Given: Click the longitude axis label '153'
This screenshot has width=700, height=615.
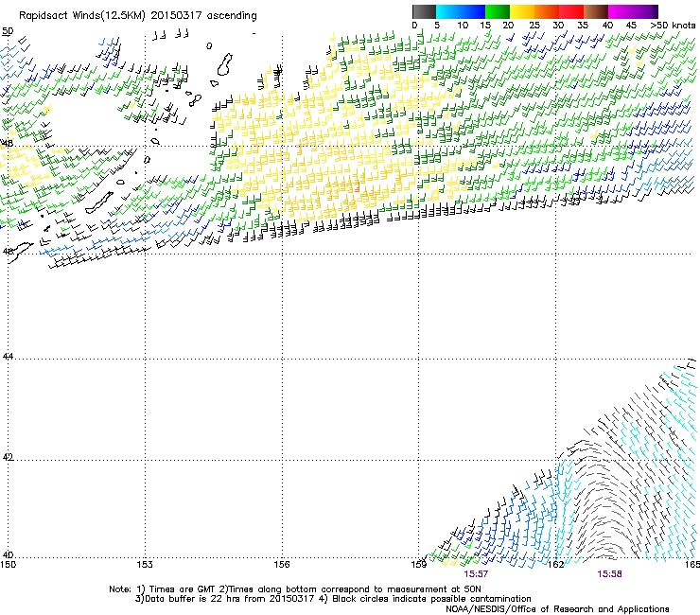Looking at the screenshot, I should point(145,565).
